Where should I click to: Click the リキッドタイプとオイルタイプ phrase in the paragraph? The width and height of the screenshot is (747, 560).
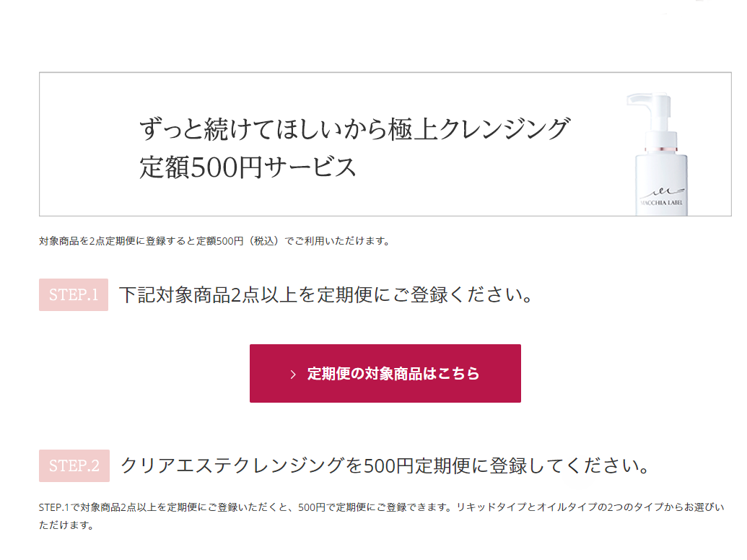click(526, 507)
